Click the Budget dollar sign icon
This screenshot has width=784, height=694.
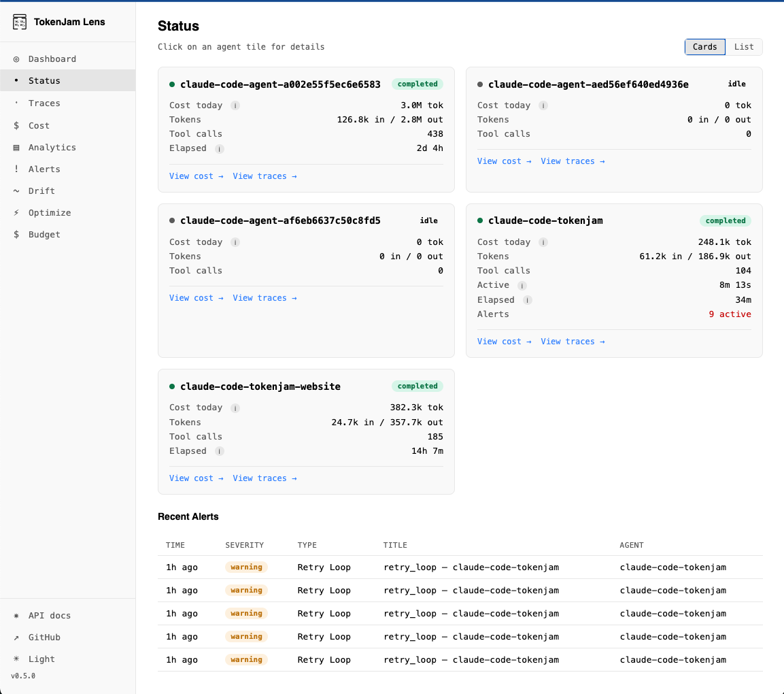[16, 234]
